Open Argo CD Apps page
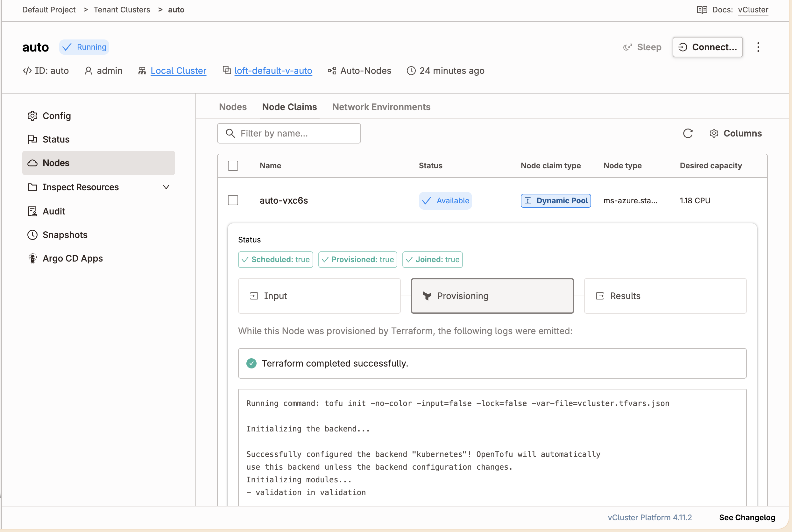792x532 pixels. pos(98,258)
